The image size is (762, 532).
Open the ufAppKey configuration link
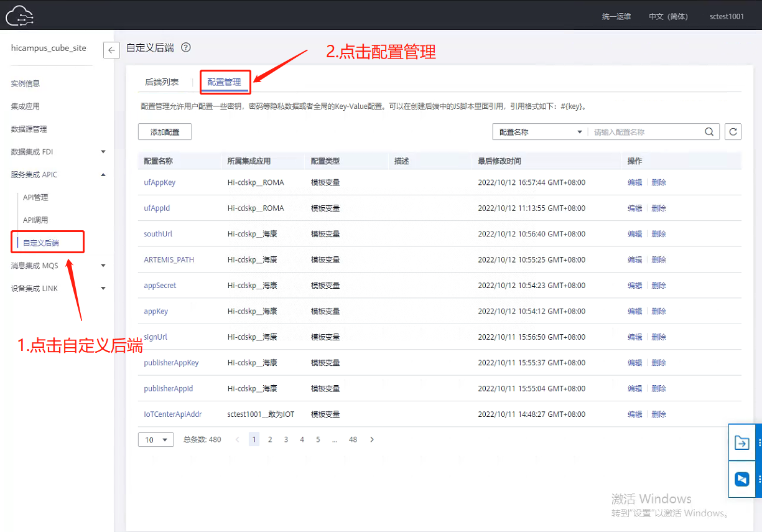tap(159, 182)
